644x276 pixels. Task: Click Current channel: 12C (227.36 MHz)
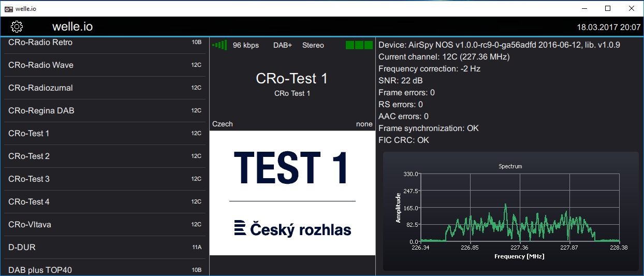pos(444,57)
